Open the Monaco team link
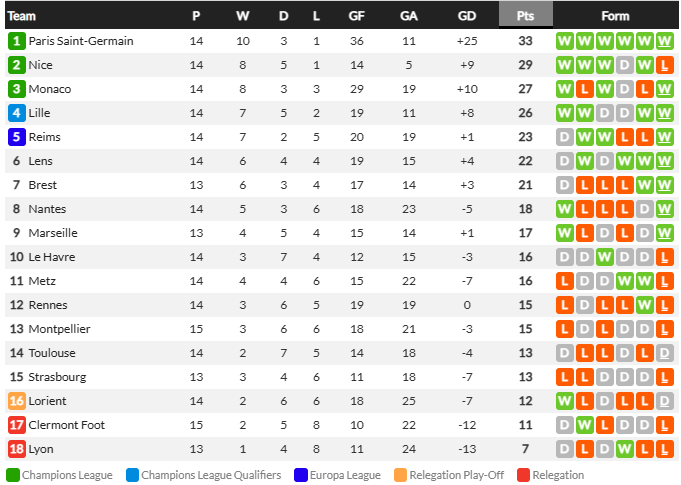681x485 pixels. tap(50, 89)
